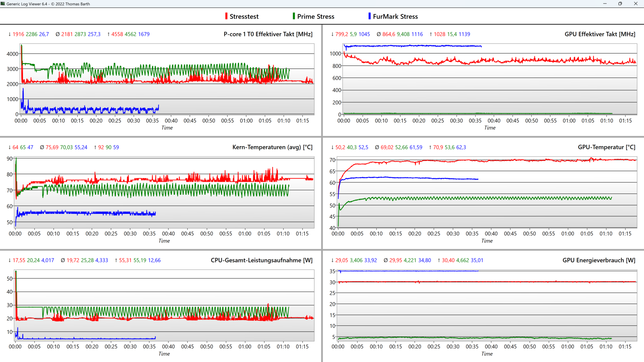Click the average symbol in the CPU-Gesamt-Leistungsaufnahme stats

(x=63, y=260)
